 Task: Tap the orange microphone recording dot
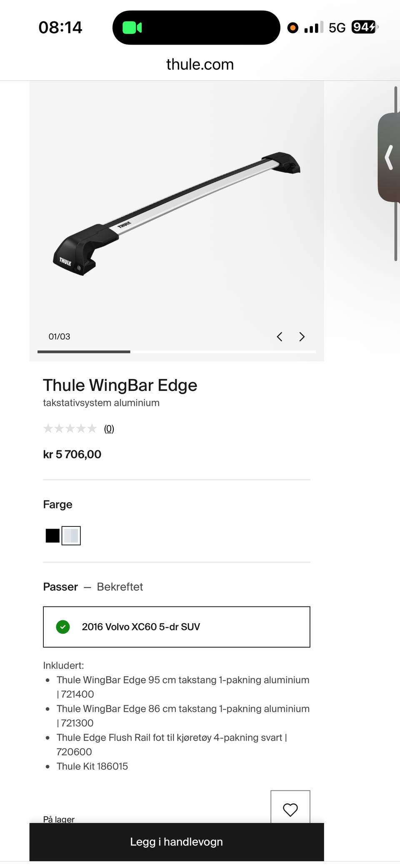click(293, 28)
